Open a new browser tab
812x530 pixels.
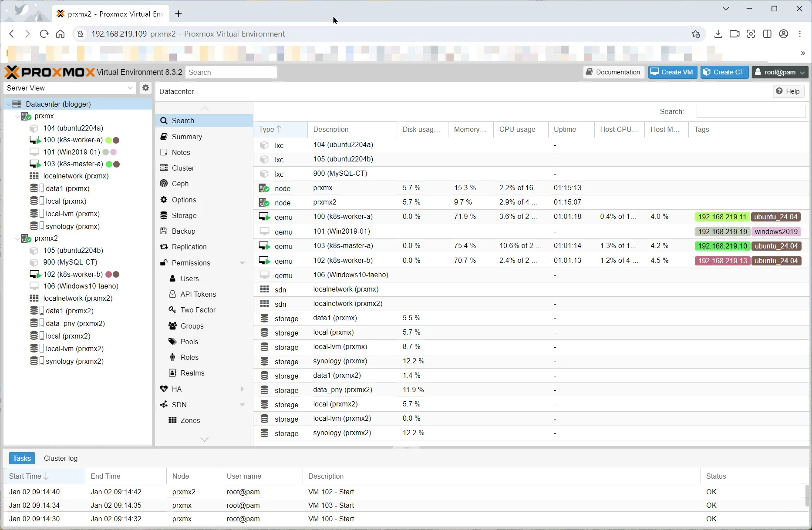pyautogui.click(x=179, y=14)
